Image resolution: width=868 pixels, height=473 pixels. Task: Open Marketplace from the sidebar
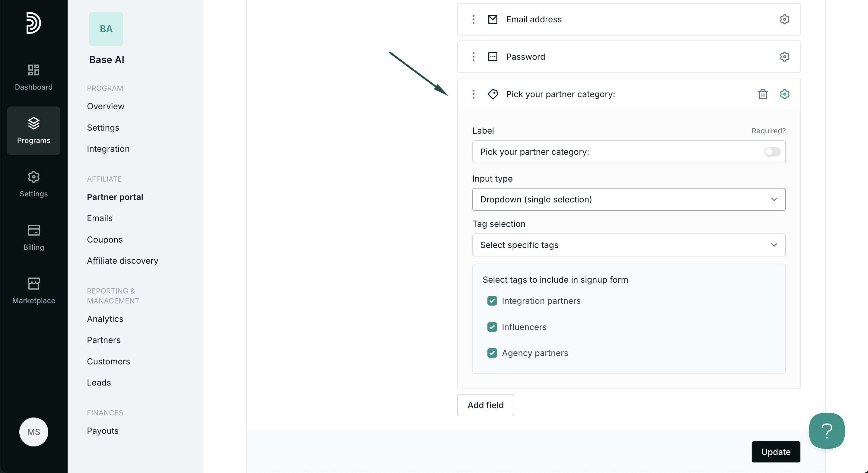point(34,291)
